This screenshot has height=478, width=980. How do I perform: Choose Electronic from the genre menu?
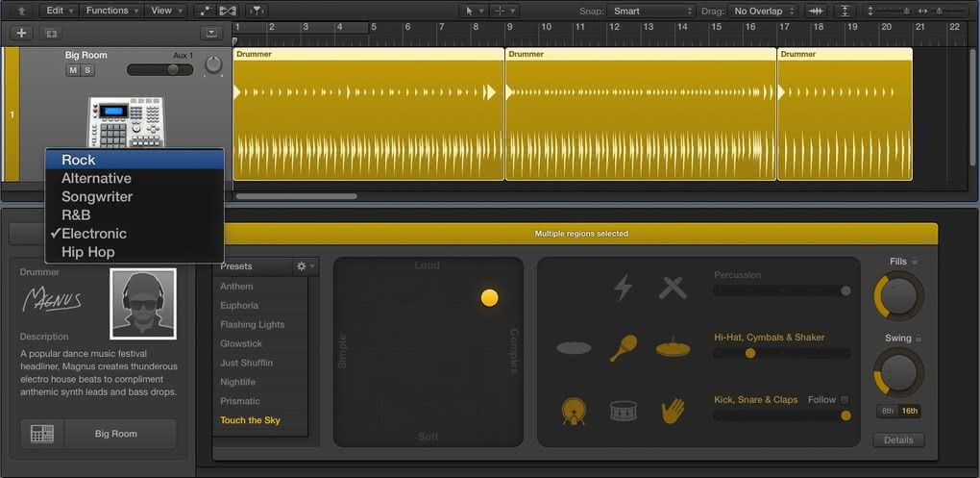[x=135, y=234]
